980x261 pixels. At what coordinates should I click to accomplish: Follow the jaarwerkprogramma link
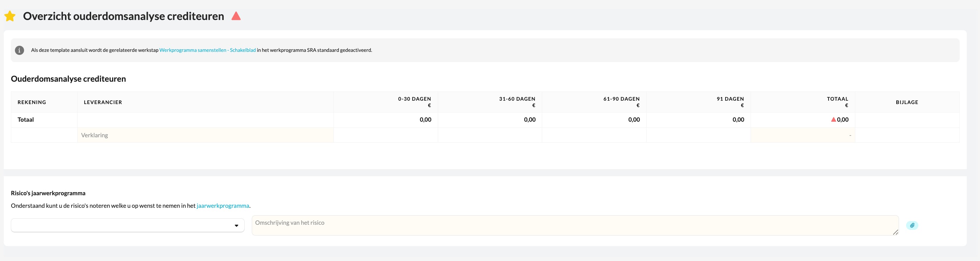[x=223, y=206]
